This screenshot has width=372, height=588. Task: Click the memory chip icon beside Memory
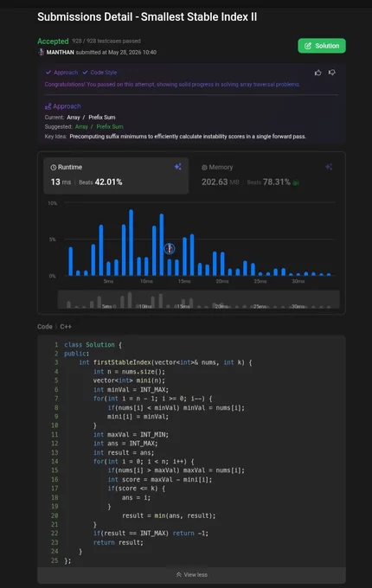coord(204,167)
